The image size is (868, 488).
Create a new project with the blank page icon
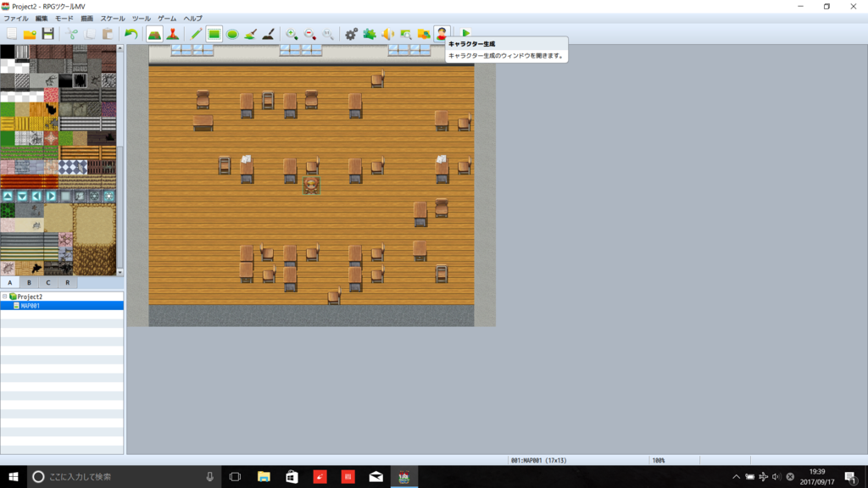point(12,34)
